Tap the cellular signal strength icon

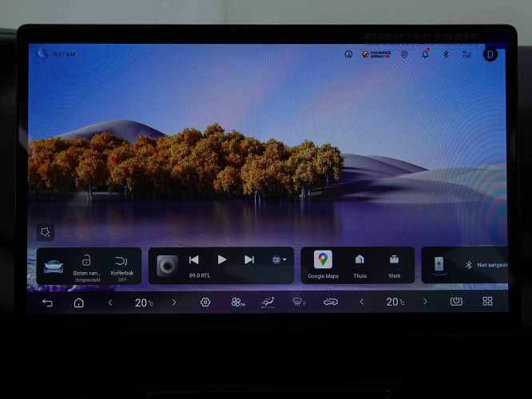466,54
